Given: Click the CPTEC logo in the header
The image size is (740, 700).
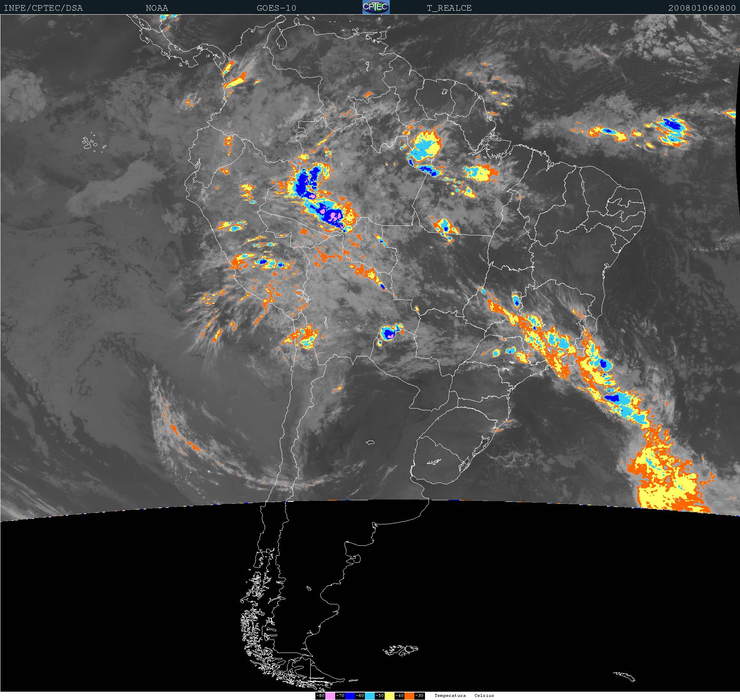Looking at the screenshot, I should pyautogui.click(x=376, y=7).
